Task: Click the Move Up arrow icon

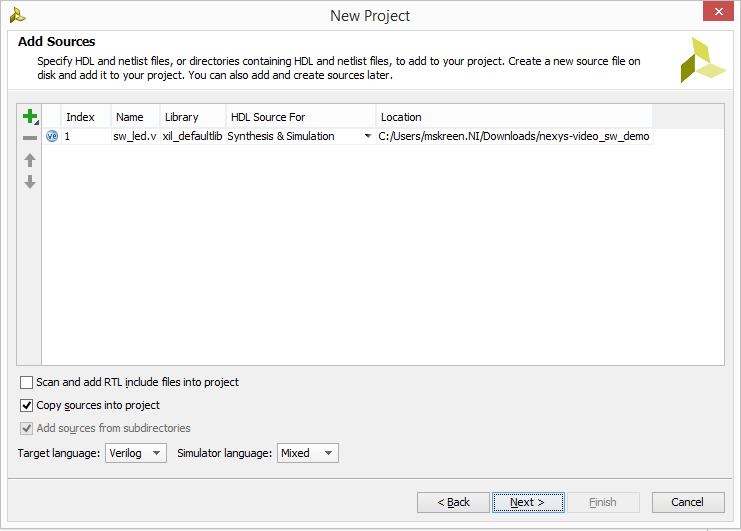Action: click(x=29, y=160)
